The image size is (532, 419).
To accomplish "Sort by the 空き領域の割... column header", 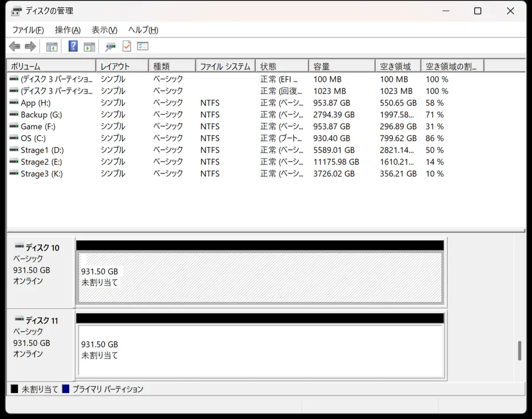I will tap(453, 66).
